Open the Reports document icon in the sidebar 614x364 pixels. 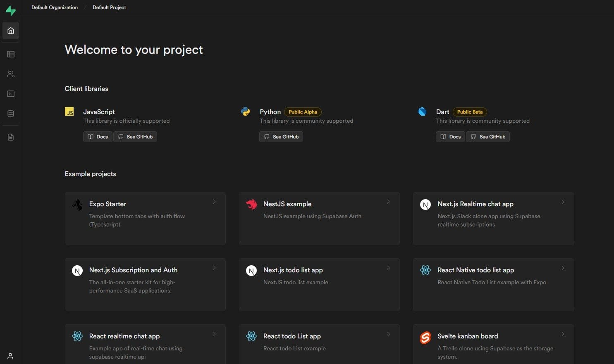click(10, 137)
